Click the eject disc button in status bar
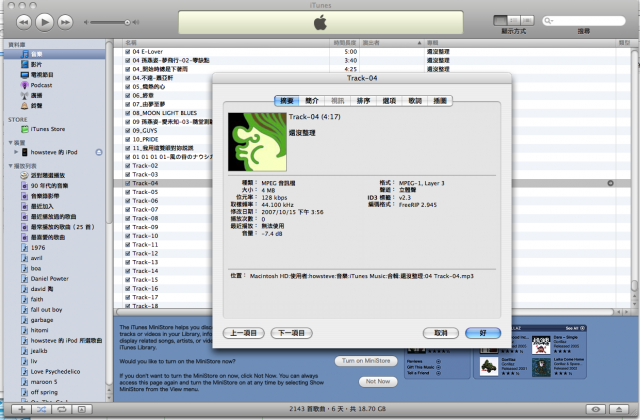 tap(619, 409)
